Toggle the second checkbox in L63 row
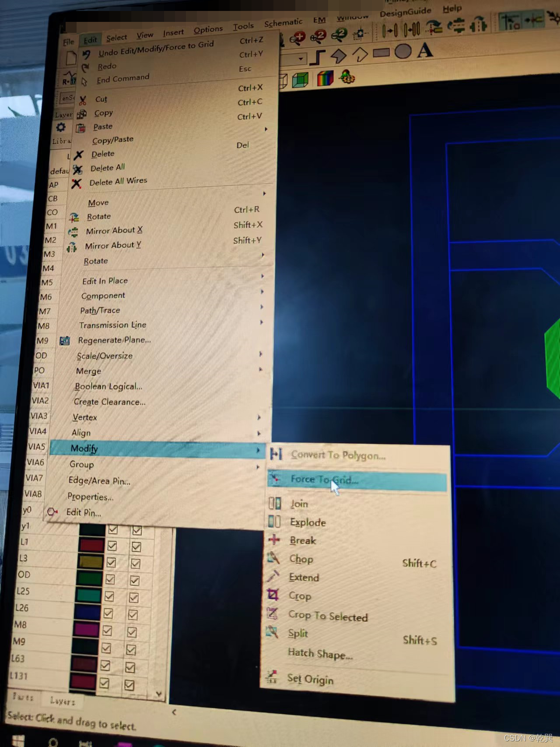Screen dimensions: 560x747 point(130,668)
